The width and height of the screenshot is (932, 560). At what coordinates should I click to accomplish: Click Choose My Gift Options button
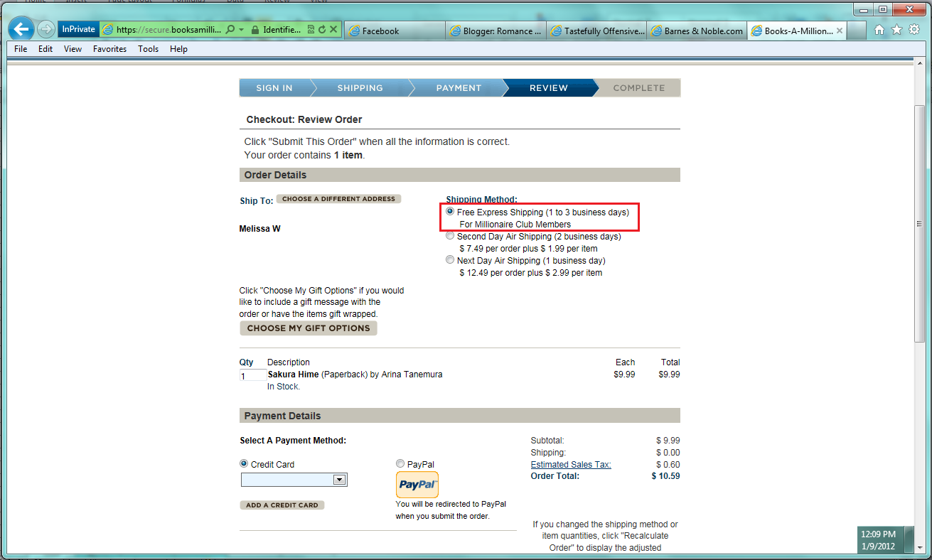(309, 328)
